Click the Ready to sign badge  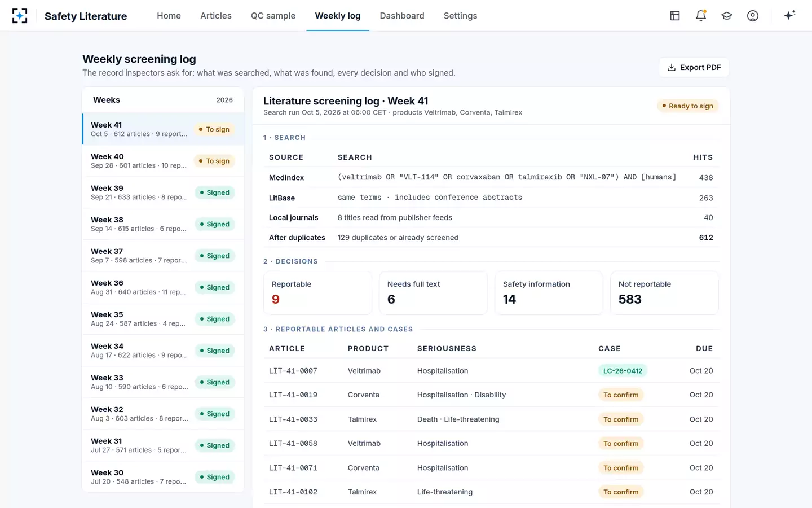[687, 106]
